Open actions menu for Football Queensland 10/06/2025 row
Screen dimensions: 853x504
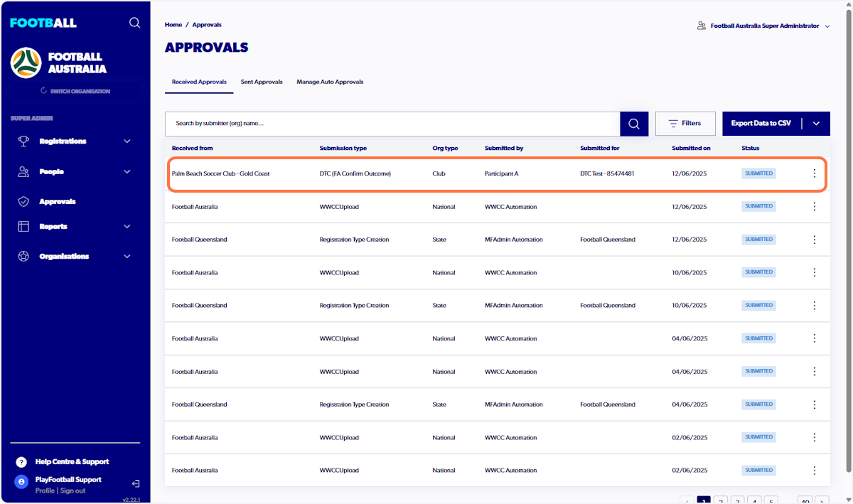(815, 305)
